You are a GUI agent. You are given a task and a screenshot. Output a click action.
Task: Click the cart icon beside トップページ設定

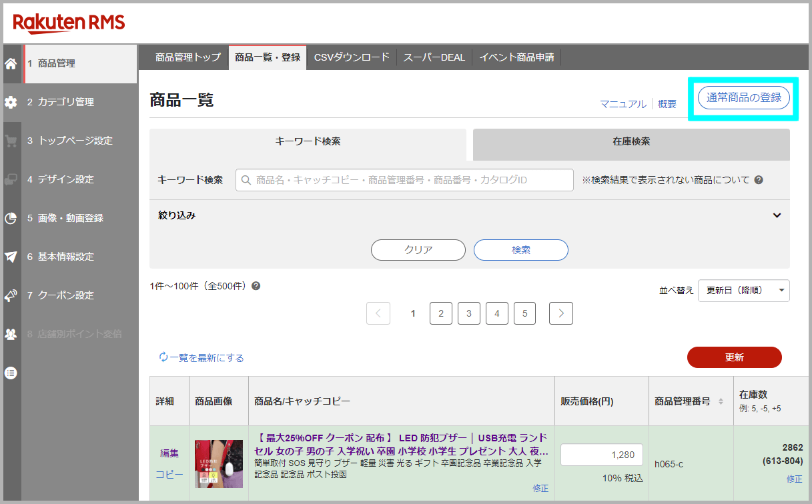pos(11,141)
